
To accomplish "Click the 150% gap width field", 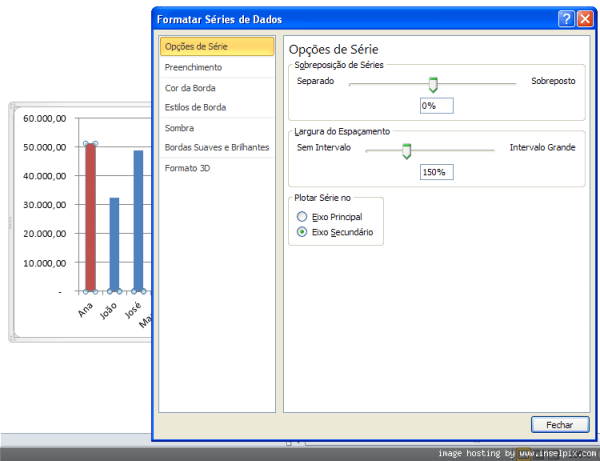I will [x=437, y=172].
